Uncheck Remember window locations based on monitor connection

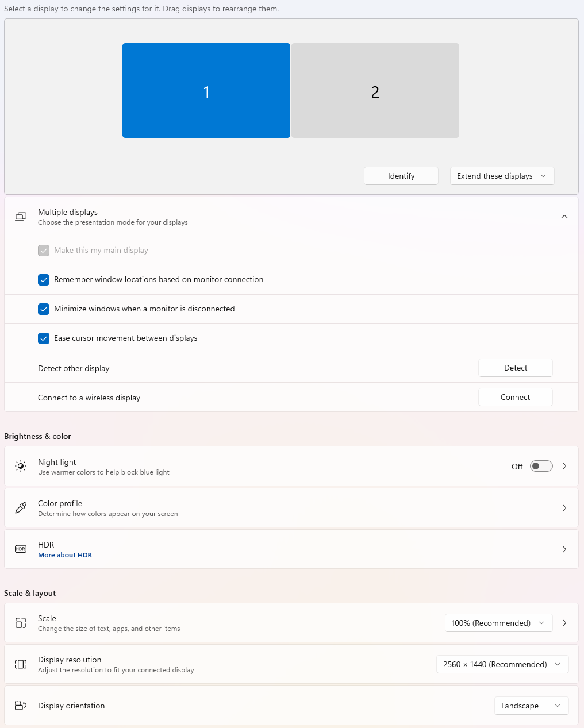[x=44, y=280]
